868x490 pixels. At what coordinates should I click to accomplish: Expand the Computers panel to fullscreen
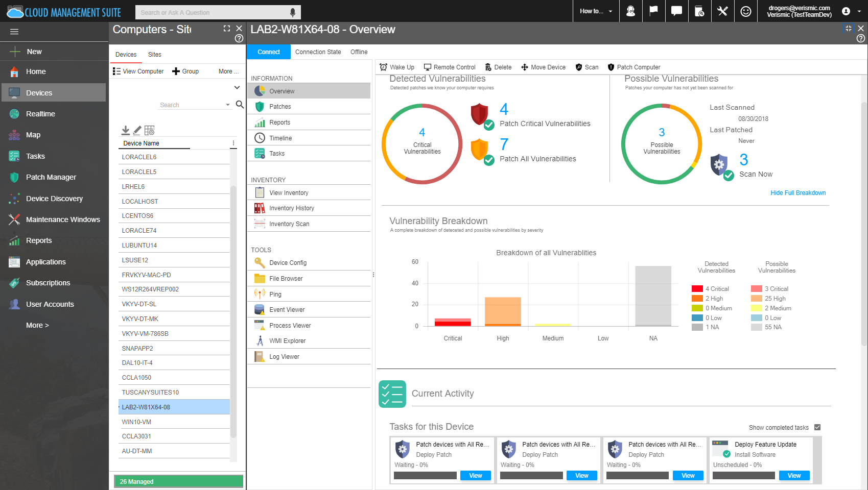point(227,29)
